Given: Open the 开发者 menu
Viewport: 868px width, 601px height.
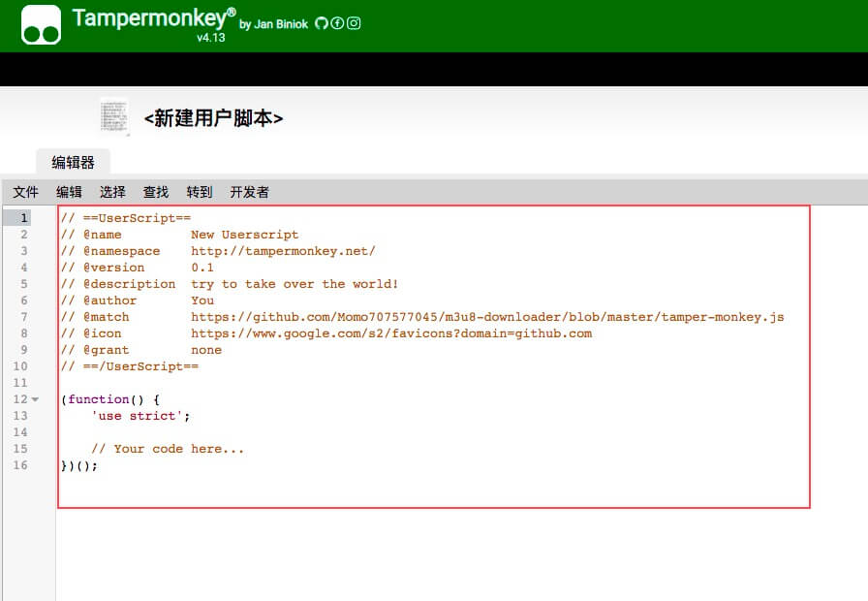Looking at the screenshot, I should (x=249, y=192).
